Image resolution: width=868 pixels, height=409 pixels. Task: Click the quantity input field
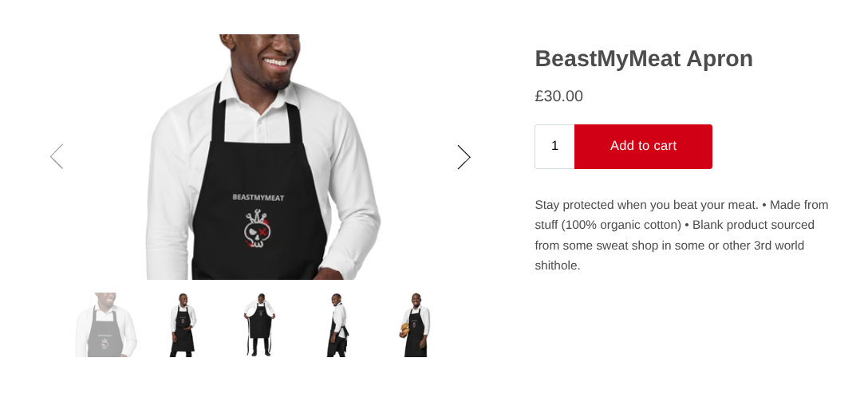pos(554,147)
